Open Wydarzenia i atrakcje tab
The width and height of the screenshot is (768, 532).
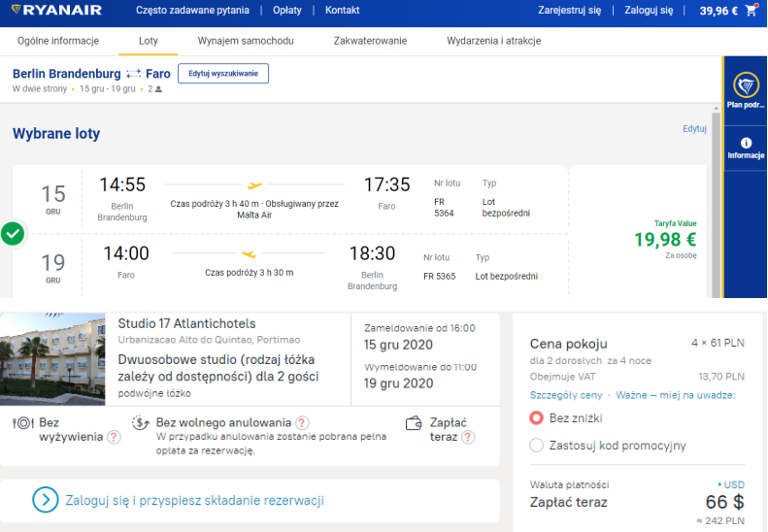tap(493, 41)
